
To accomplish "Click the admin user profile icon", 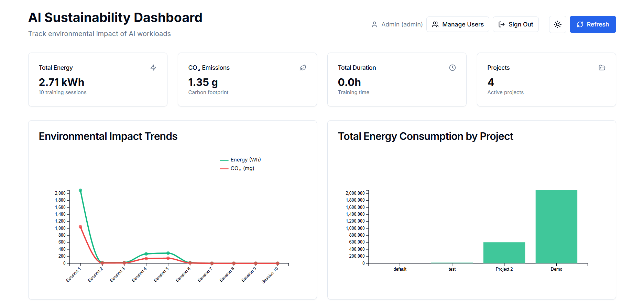I will tap(374, 24).
